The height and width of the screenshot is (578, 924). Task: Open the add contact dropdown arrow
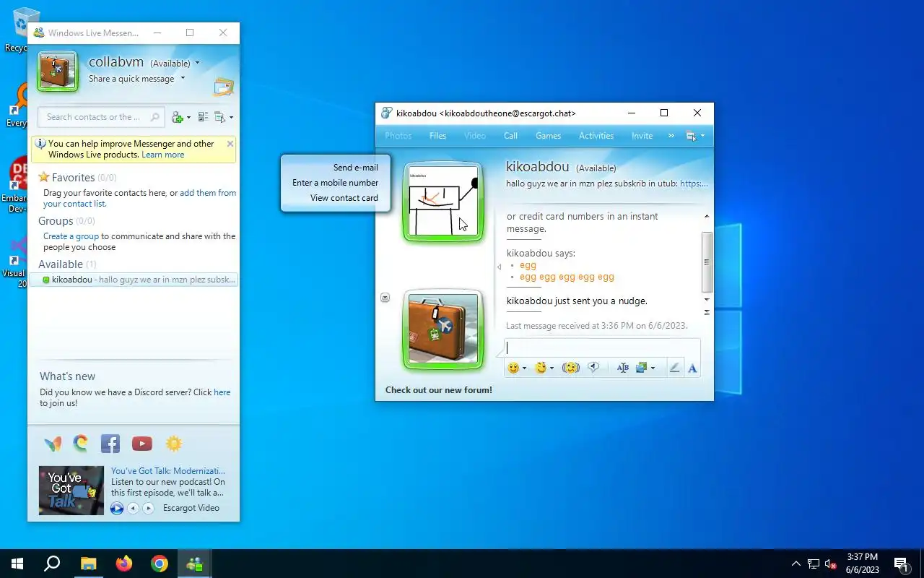(189, 118)
